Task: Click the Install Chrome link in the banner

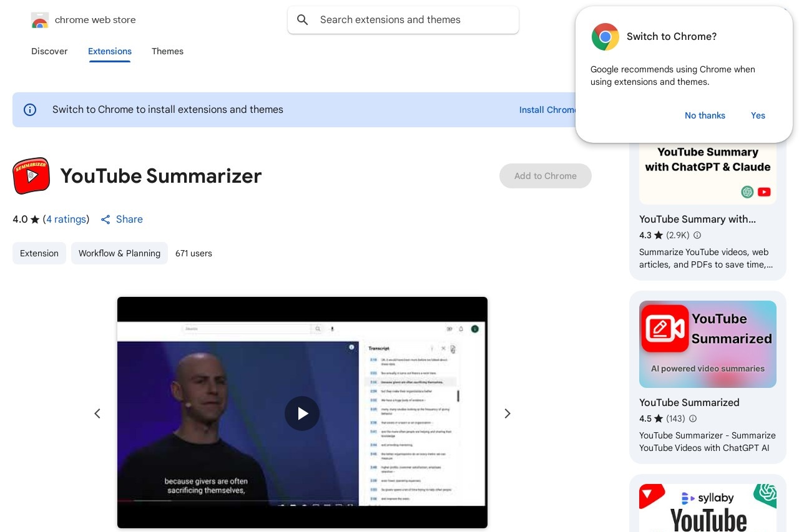Action: point(547,110)
